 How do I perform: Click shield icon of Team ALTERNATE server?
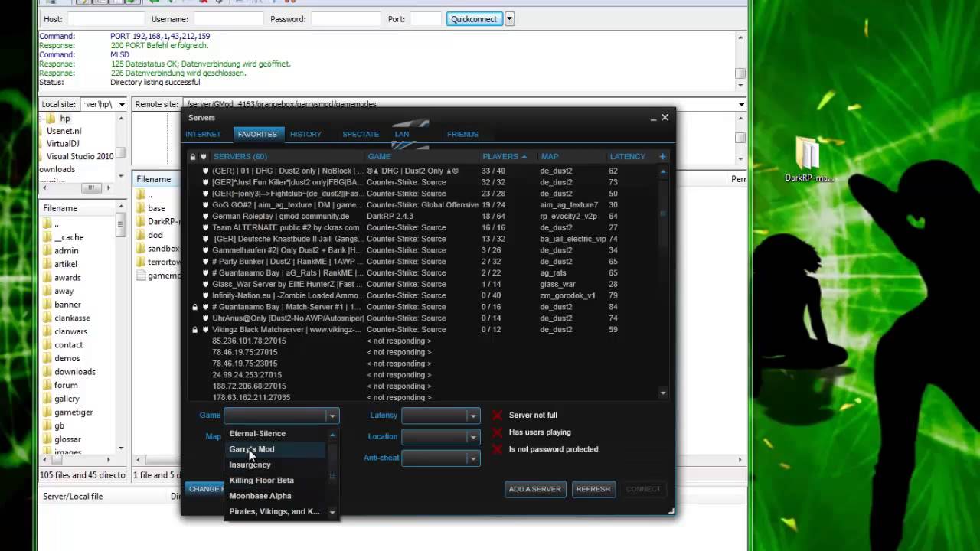click(205, 227)
